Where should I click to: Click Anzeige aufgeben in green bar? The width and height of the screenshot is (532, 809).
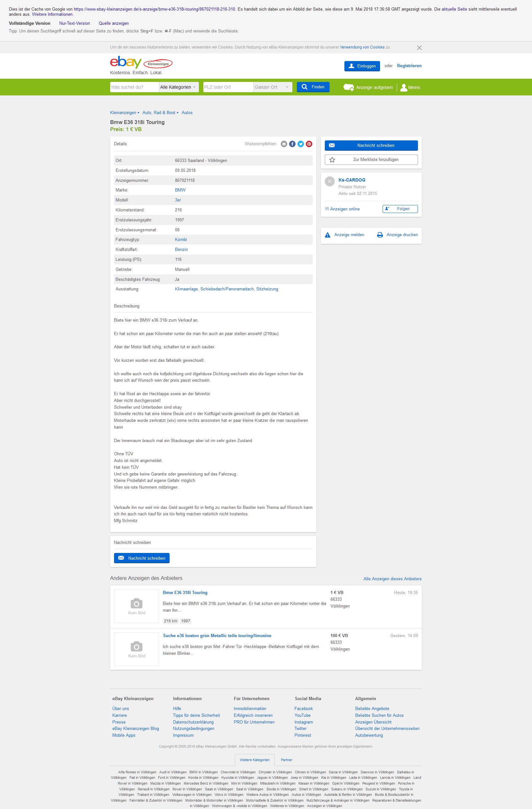368,87
